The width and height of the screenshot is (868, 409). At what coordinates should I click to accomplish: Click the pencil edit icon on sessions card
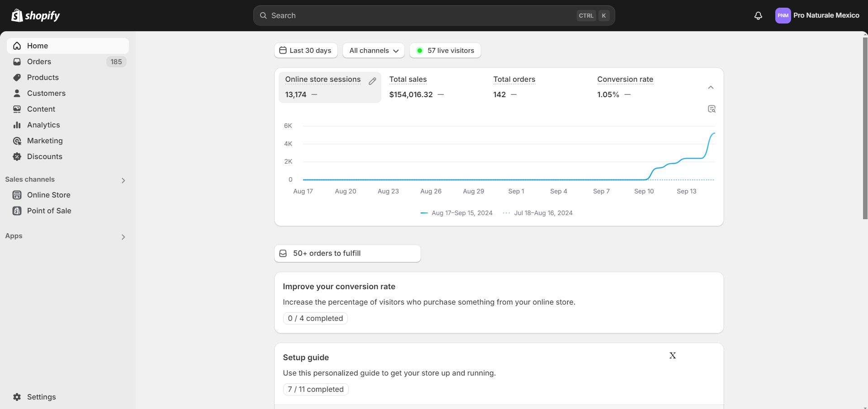click(372, 81)
